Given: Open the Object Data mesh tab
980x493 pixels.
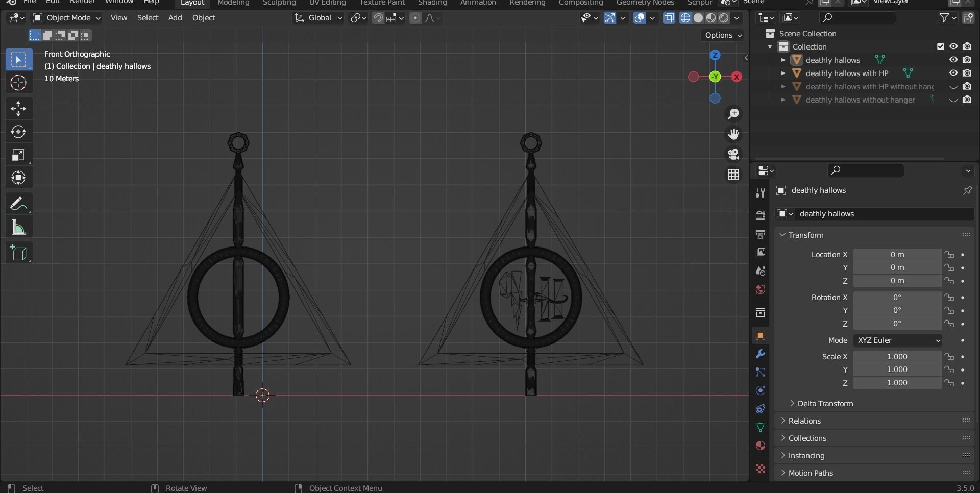Looking at the screenshot, I should [761, 427].
